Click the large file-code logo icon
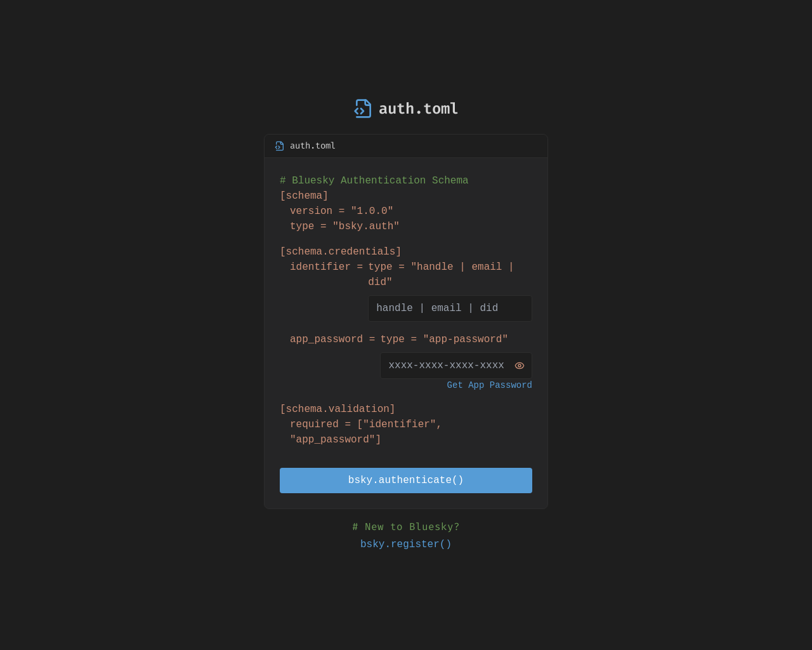The height and width of the screenshot is (650, 812). (363, 109)
